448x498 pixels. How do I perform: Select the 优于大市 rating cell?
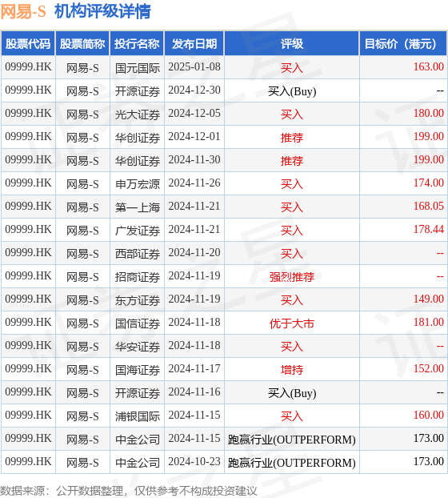point(291,323)
